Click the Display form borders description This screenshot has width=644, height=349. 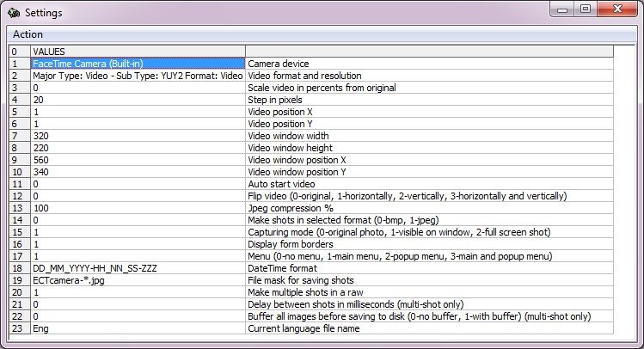429,244
